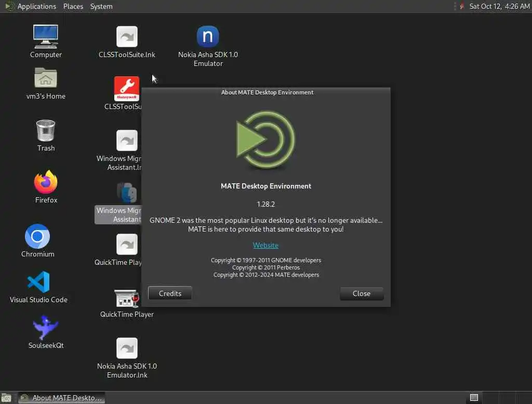Click the GNOME 2 description text
The width and height of the screenshot is (532, 404).
click(266, 224)
